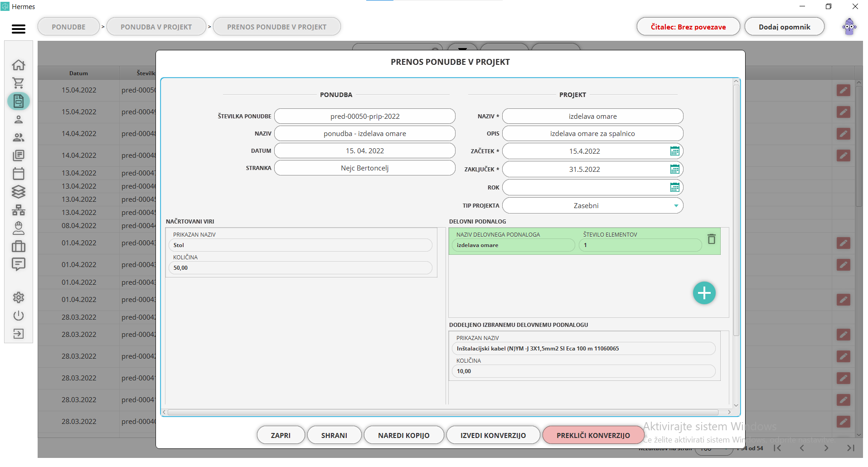Open calendar picker for ROK
The image size is (868, 467).
[674, 187]
